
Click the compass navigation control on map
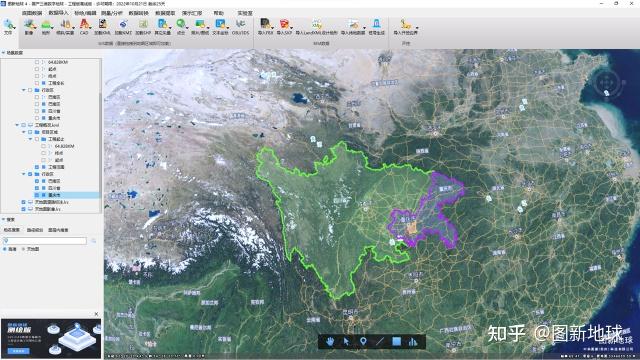606,82
